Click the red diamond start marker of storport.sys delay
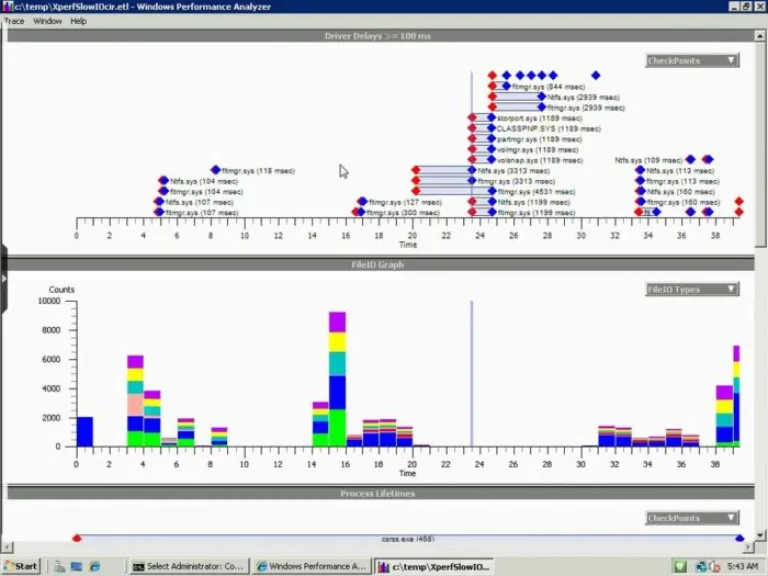The image size is (768, 576). click(x=472, y=118)
